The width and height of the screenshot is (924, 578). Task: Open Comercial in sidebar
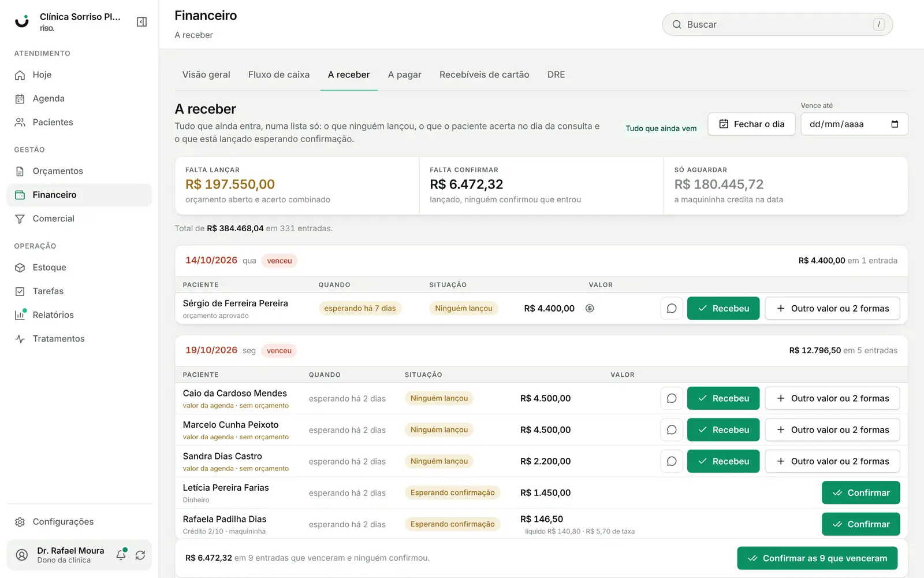click(x=79, y=218)
